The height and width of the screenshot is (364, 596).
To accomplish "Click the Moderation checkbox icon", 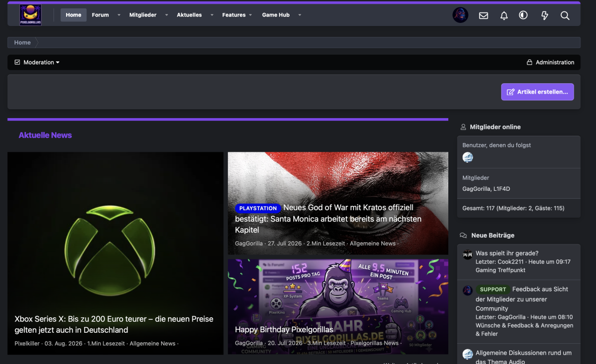I will (x=17, y=62).
